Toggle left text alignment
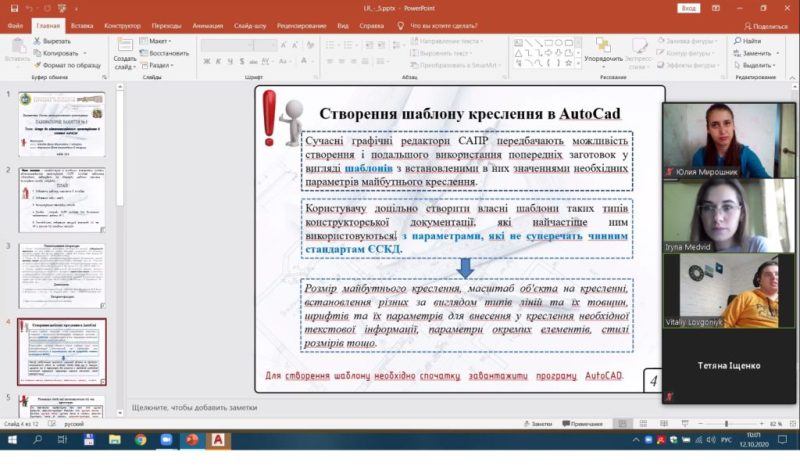The width and height of the screenshot is (800, 470). pyautogui.click(x=330, y=61)
